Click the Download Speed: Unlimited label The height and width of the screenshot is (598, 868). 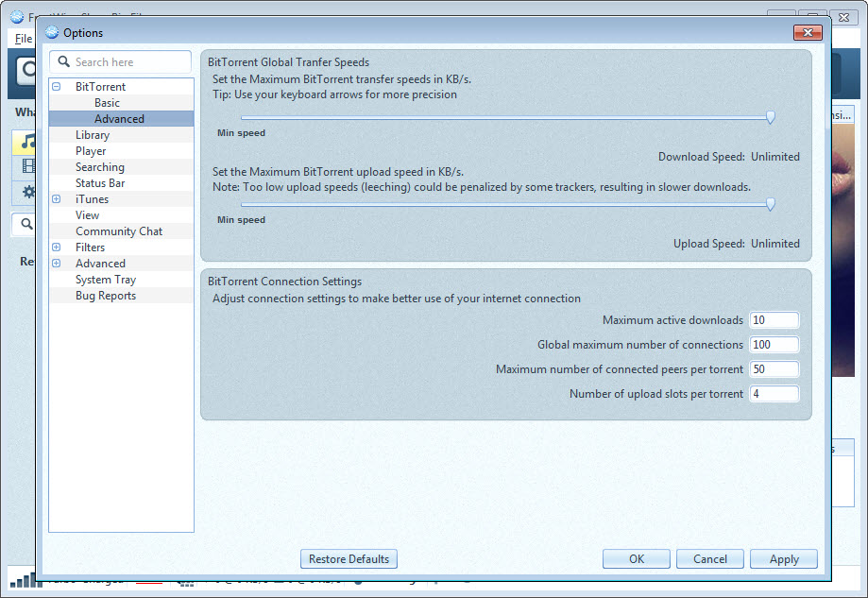(728, 157)
